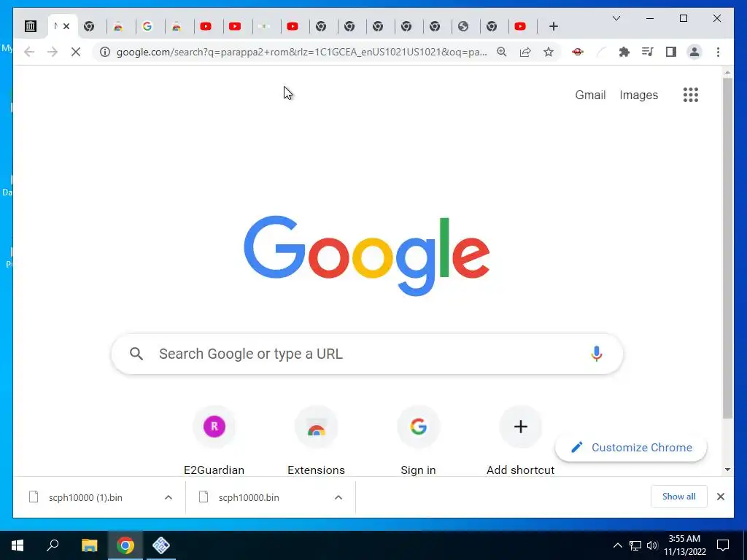Open the Sign in shortcut tile
The height and width of the screenshot is (560, 747).
[x=418, y=440]
